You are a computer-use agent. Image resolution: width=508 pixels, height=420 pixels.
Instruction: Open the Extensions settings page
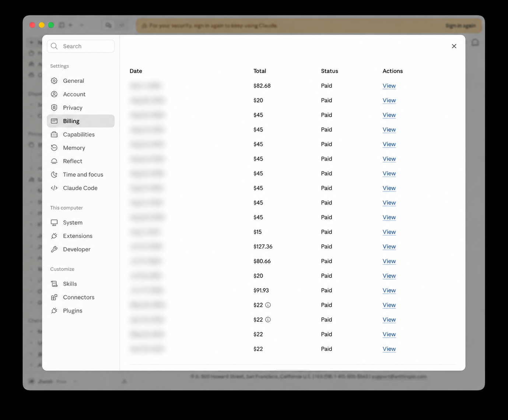click(x=81, y=236)
